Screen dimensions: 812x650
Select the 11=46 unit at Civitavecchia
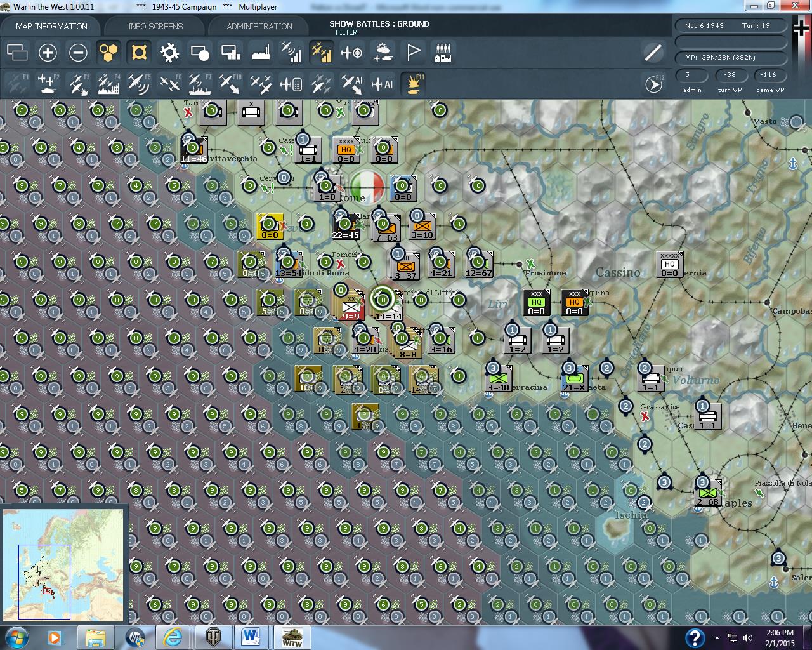point(193,150)
